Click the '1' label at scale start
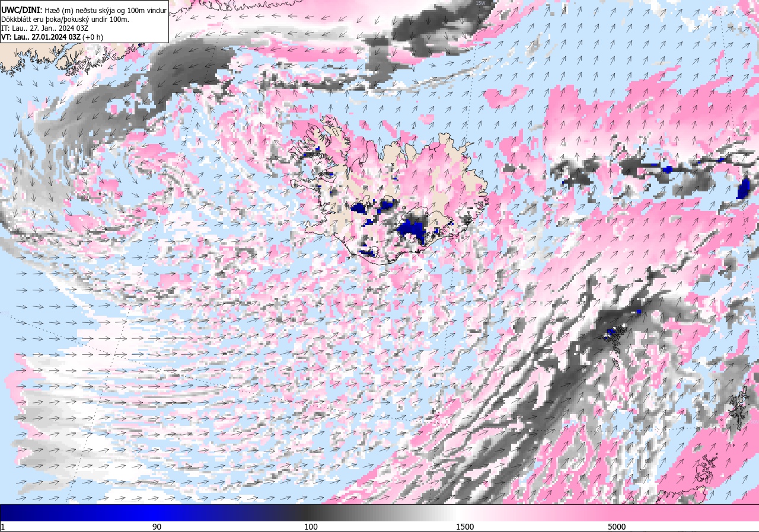This screenshot has width=759, height=532. click(3, 527)
